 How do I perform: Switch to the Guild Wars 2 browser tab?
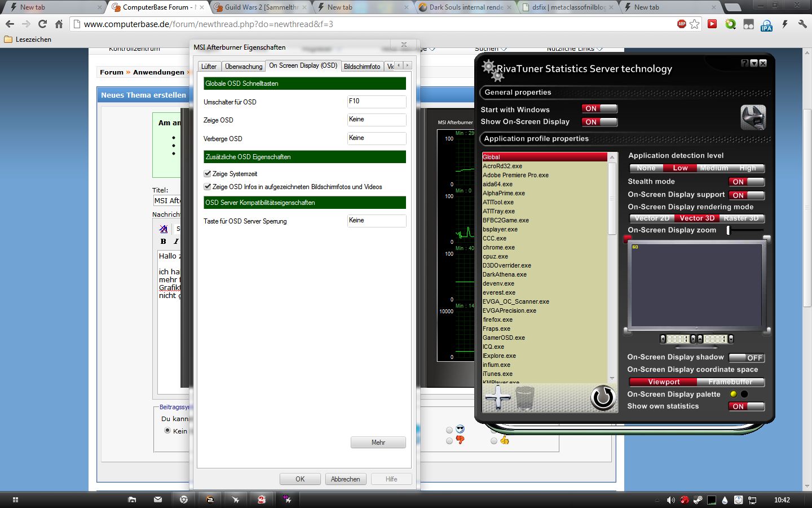pos(262,7)
